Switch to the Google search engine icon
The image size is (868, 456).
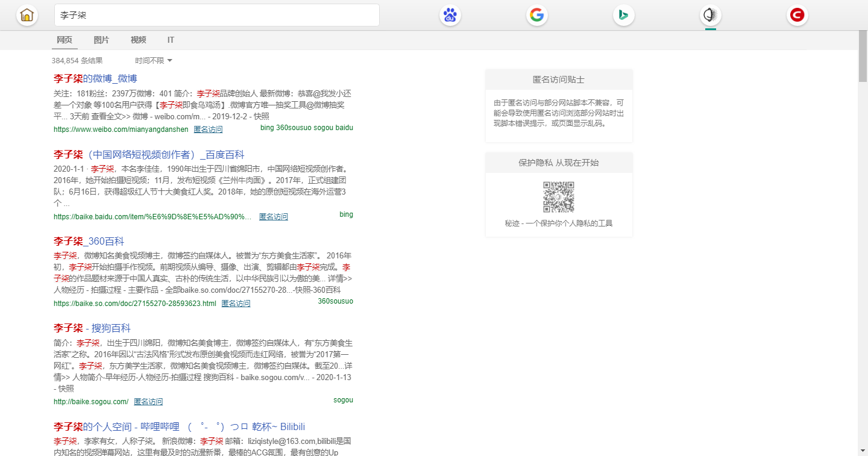pyautogui.click(x=536, y=15)
